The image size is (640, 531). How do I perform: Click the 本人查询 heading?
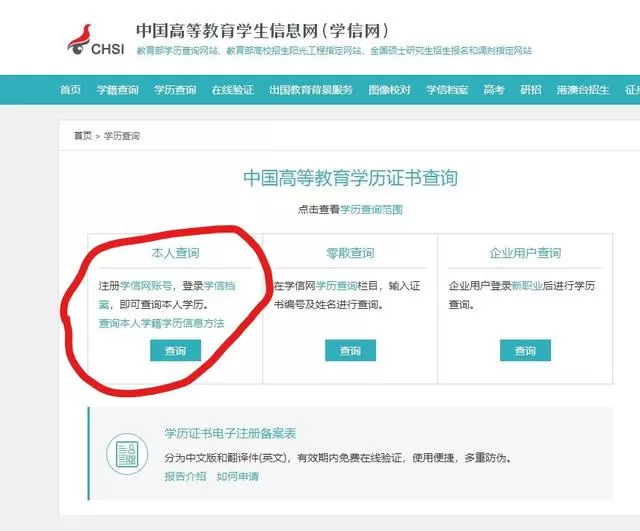click(x=176, y=253)
